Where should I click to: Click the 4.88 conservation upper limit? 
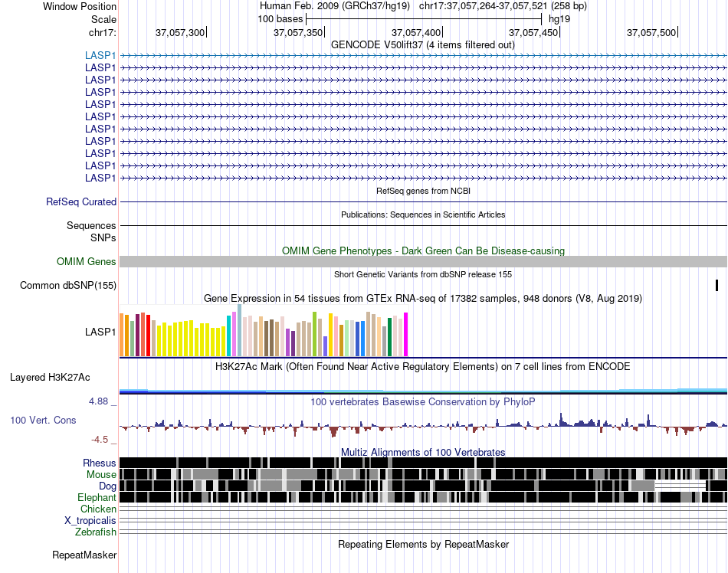(x=98, y=401)
